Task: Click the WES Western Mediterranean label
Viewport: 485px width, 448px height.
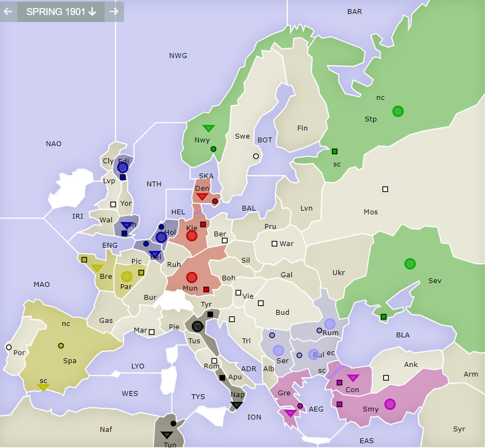Action: [x=130, y=394]
